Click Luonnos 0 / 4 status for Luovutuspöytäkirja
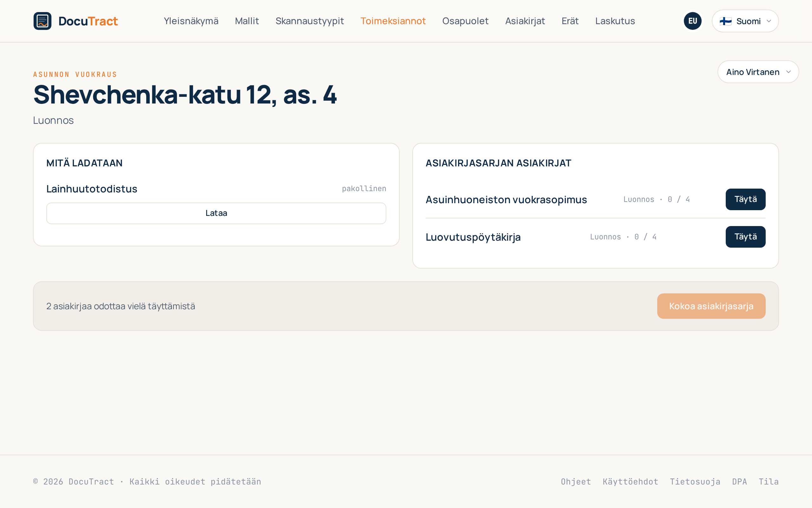Viewport: 812px width, 508px height. [623, 237]
